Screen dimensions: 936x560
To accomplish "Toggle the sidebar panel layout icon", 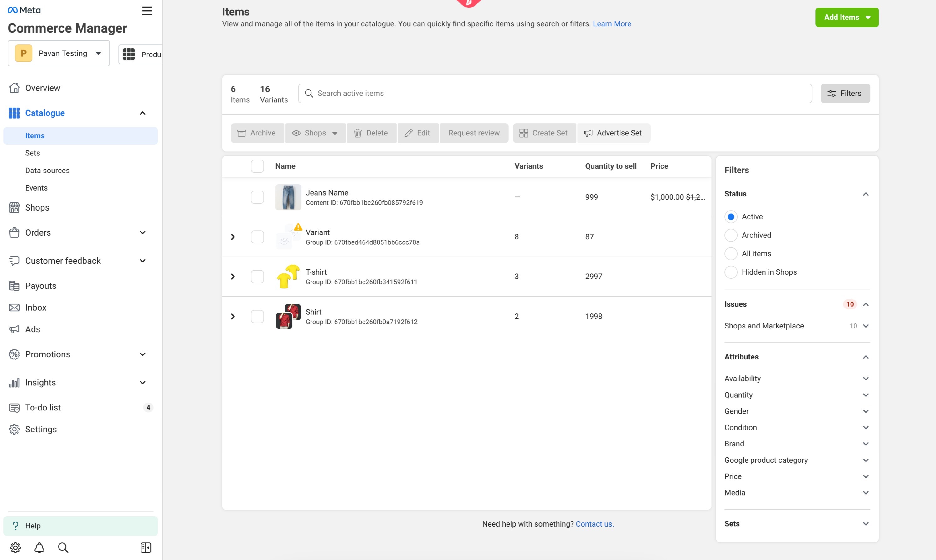I will [x=146, y=547].
